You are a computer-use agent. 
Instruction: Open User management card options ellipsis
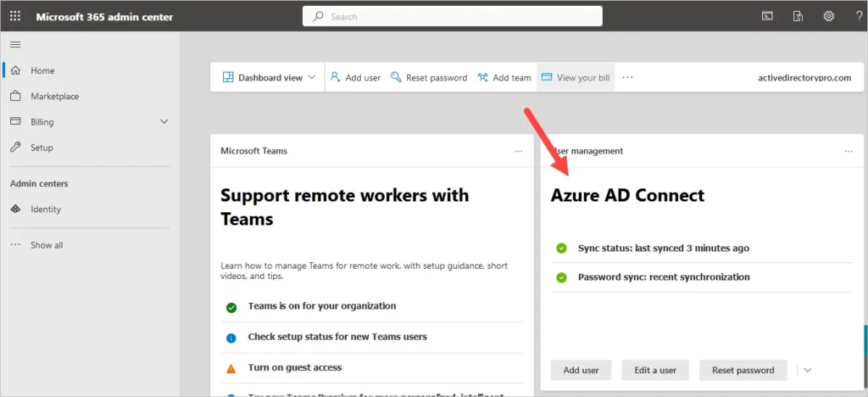(x=849, y=151)
